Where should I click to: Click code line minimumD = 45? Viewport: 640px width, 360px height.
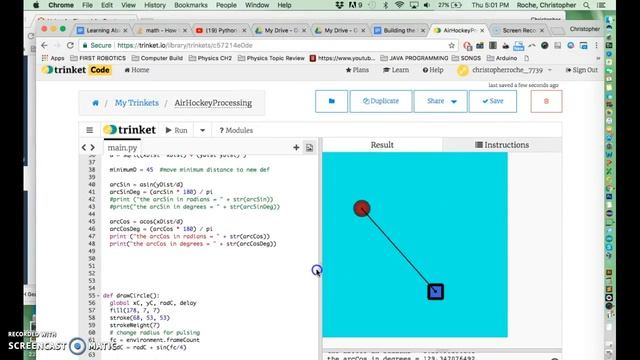(189, 170)
